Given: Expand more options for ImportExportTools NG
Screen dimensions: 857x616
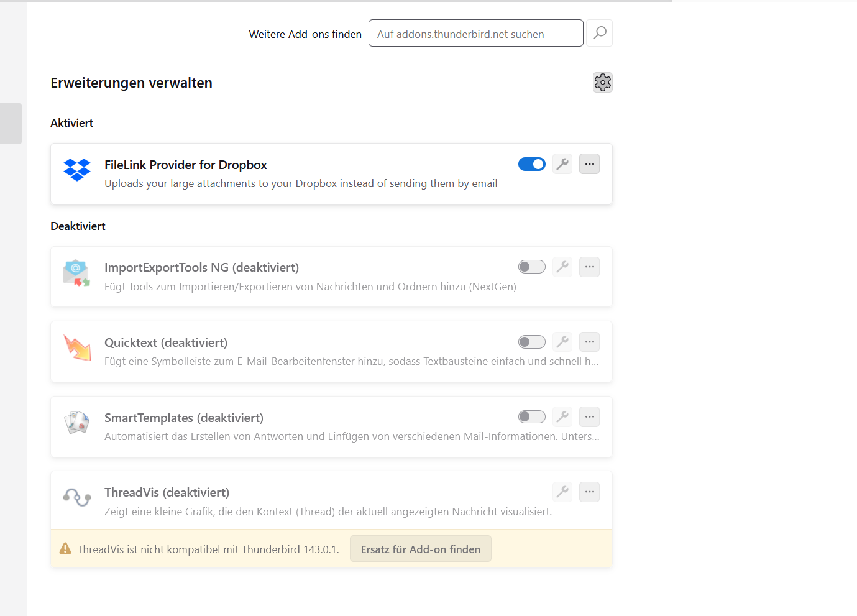Looking at the screenshot, I should pos(589,267).
